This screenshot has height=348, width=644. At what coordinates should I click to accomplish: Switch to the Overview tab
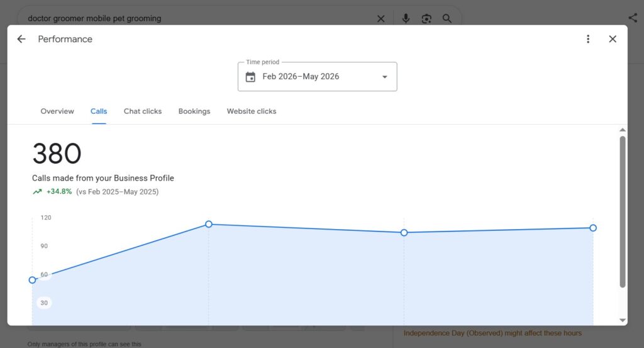[x=57, y=111]
